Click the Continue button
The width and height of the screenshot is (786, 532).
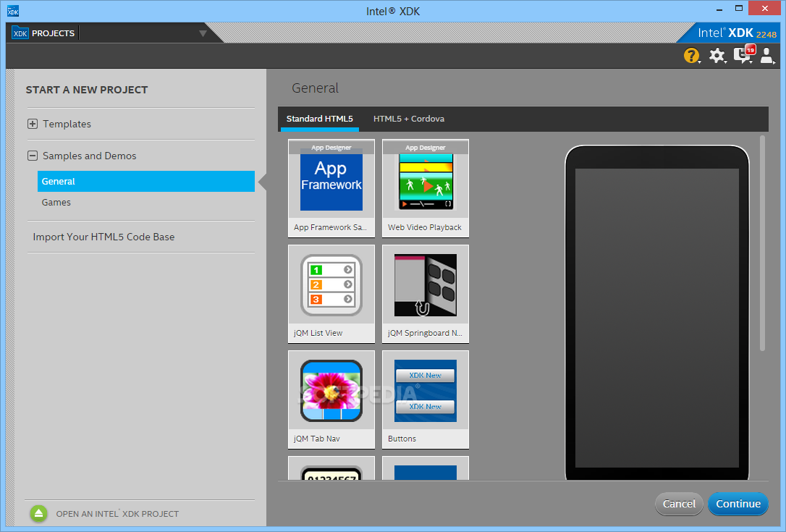(x=738, y=504)
